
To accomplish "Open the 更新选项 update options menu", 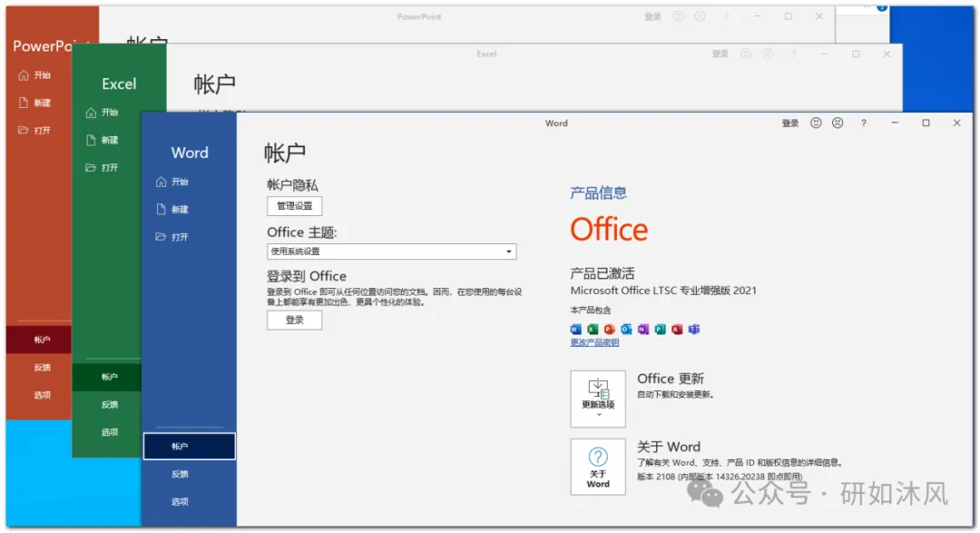I will (597, 399).
